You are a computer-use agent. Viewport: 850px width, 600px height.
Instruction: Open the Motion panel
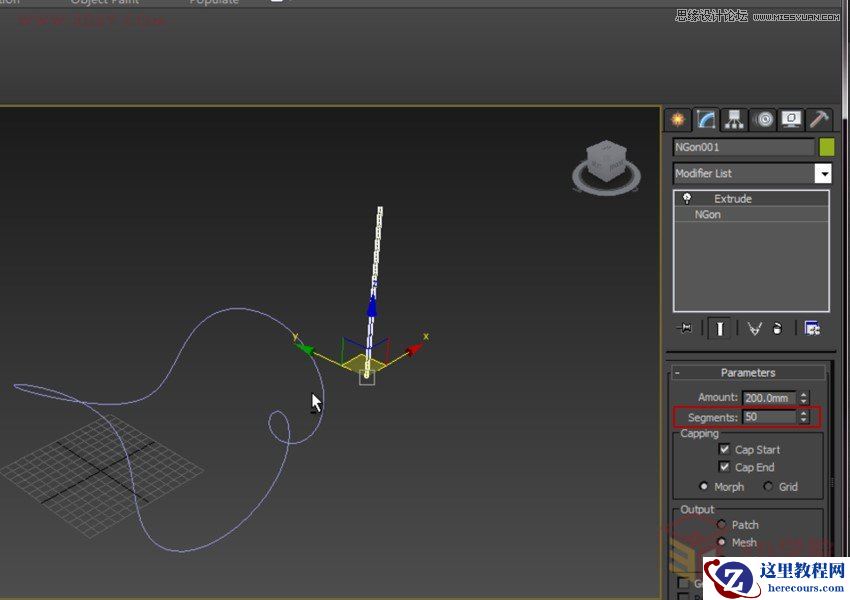click(x=763, y=119)
